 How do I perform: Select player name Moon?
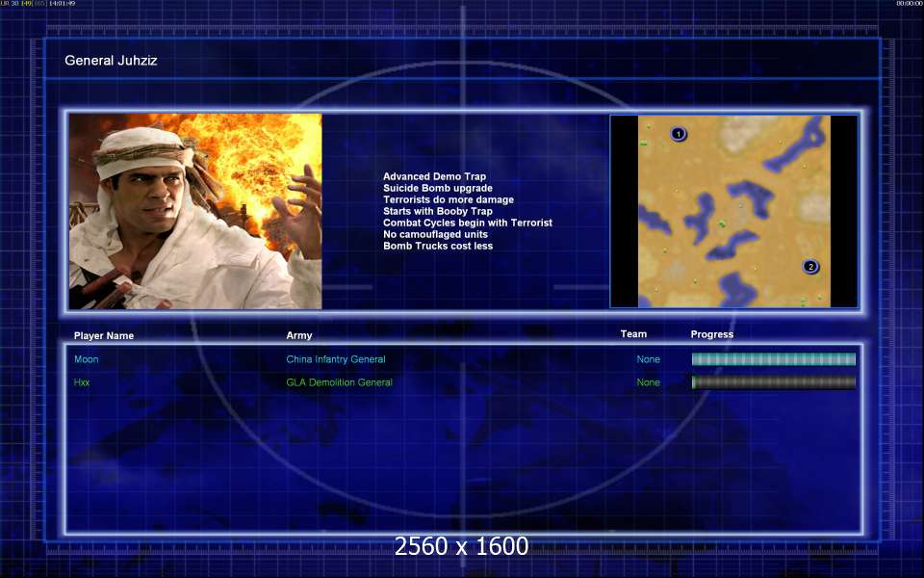click(x=86, y=359)
